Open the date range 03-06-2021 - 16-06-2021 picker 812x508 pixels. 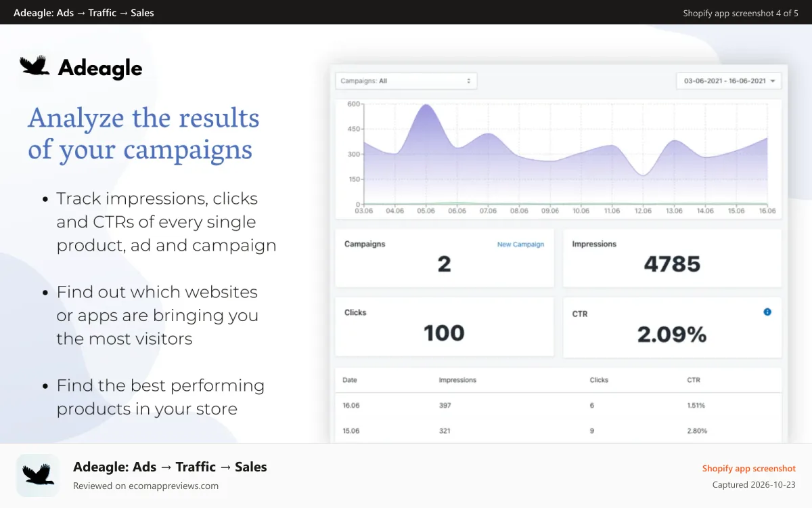pyautogui.click(x=729, y=81)
